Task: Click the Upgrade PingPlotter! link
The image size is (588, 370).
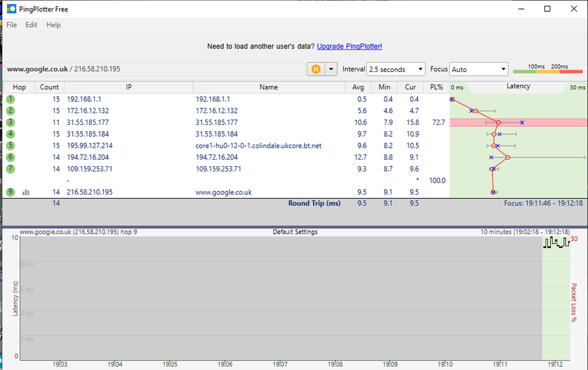Action: coord(349,47)
